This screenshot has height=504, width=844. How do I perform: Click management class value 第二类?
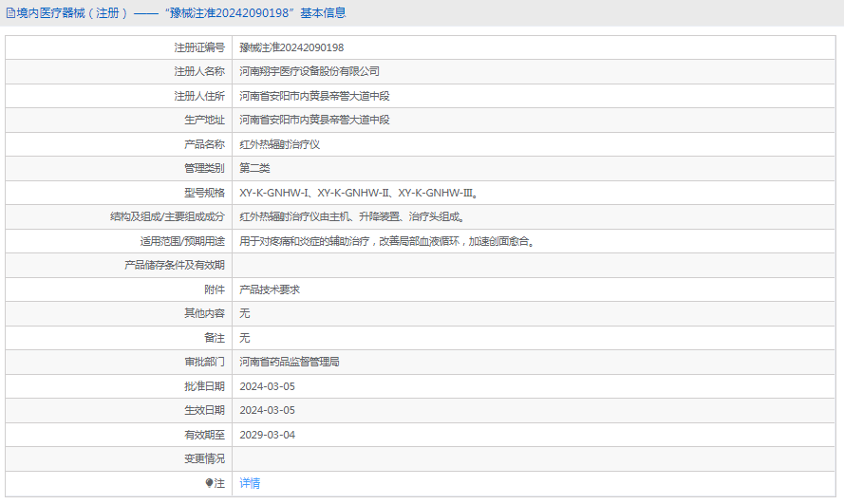click(x=254, y=168)
